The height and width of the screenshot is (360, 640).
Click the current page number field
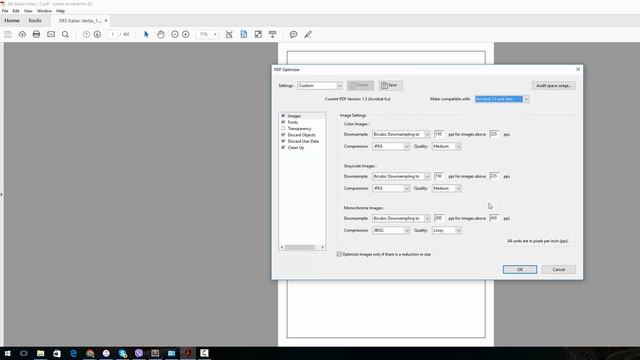pos(113,35)
